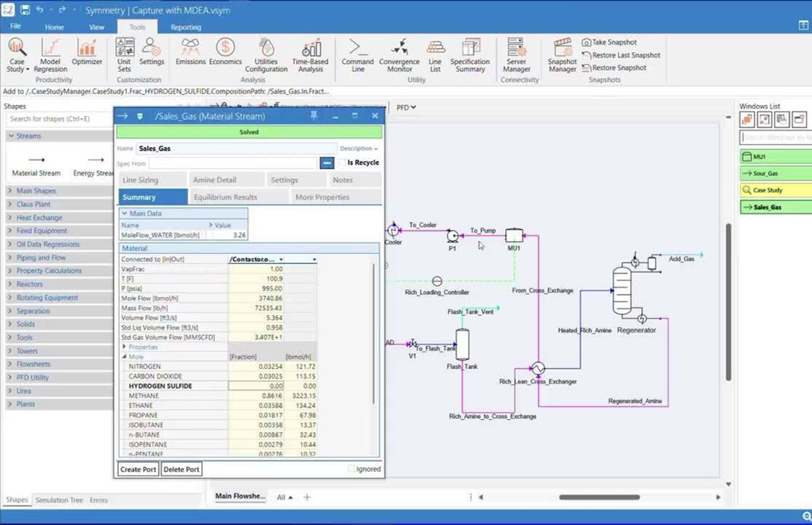Image resolution: width=812 pixels, height=525 pixels.
Task: Open Emissions analysis
Action: click(190, 52)
